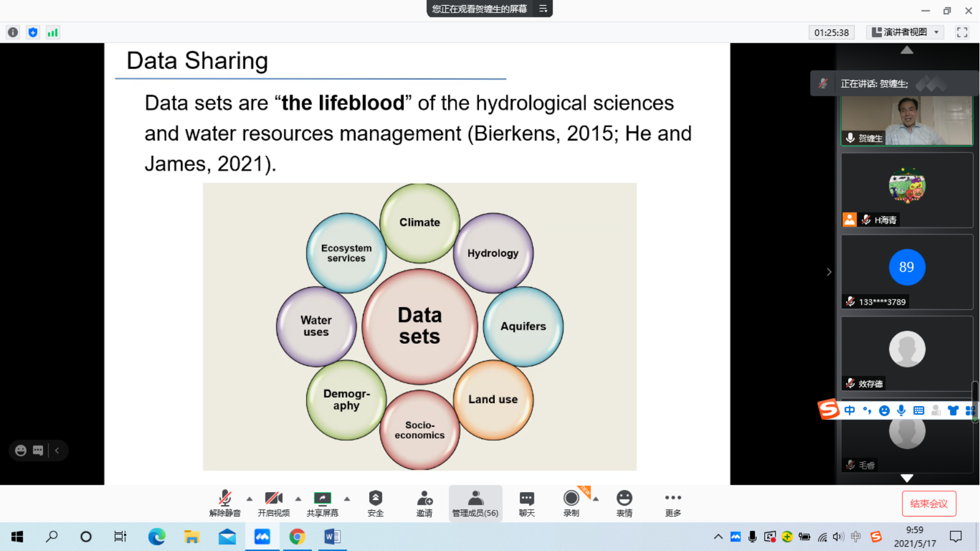Click the green Share Screen icon
Screen dimensions: 980x551
click(322, 503)
